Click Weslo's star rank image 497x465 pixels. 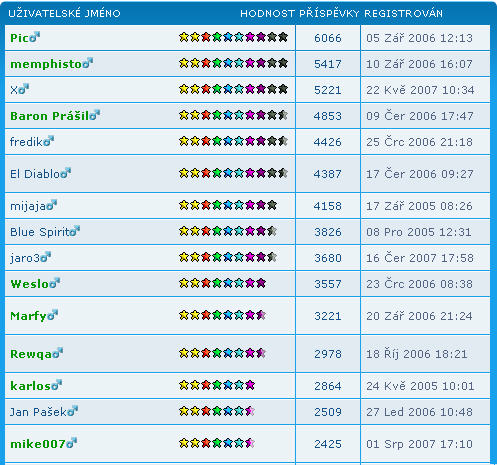(222, 283)
